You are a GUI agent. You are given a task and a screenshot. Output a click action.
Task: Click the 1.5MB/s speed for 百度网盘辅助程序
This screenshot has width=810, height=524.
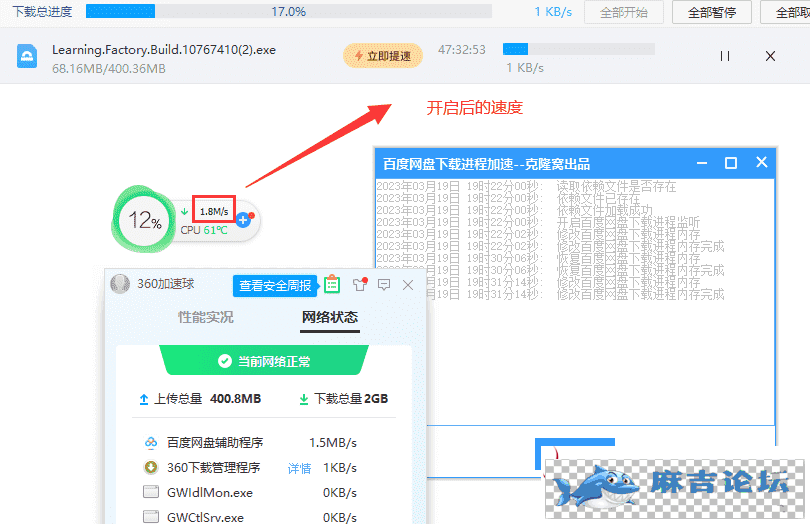pyautogui.click(x=333, y=443)
